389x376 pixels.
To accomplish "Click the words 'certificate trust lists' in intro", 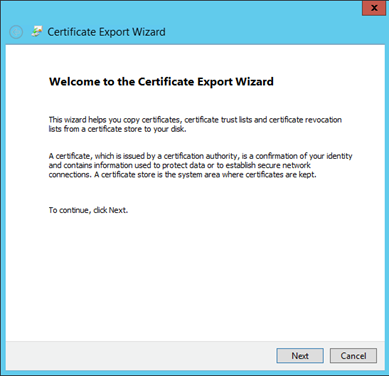I will pyautogui.click(x=218, y=120).
